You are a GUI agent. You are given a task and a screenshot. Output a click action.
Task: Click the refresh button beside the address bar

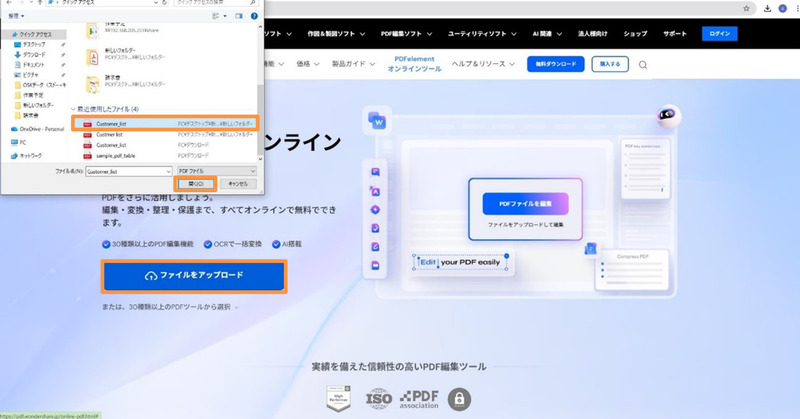pos(164,3)
